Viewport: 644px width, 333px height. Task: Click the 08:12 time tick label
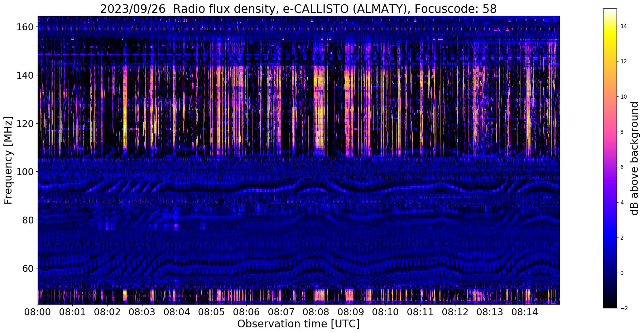(x=455, y=312)
